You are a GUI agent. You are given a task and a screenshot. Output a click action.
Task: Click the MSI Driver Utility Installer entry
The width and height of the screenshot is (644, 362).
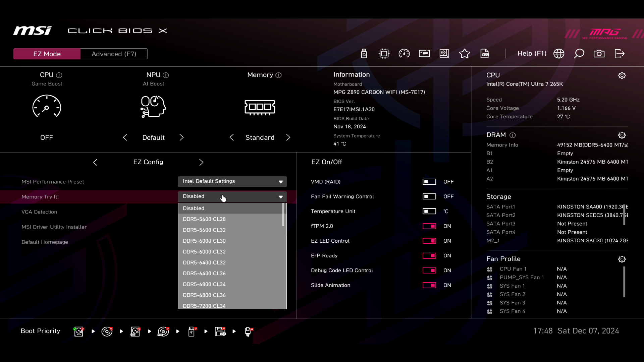click(x=54, y=227)
